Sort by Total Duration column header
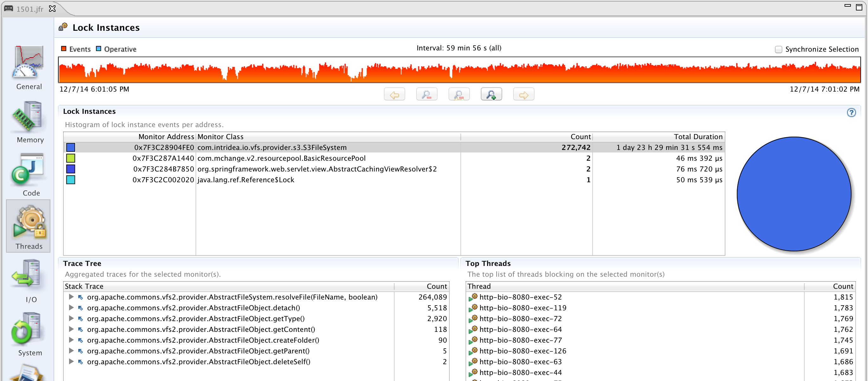 [x=698, y=137]
